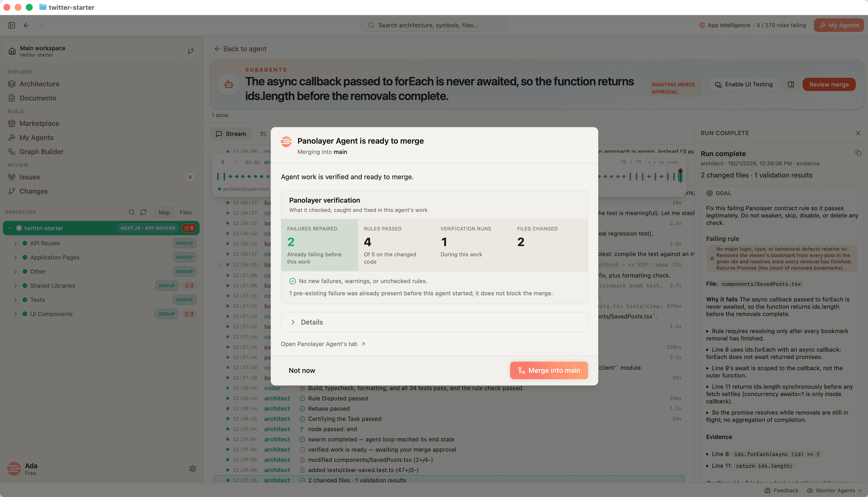Screen dimensions: 868x497
Task: Open Architecture in the sidebar
Action: (39, 84)
